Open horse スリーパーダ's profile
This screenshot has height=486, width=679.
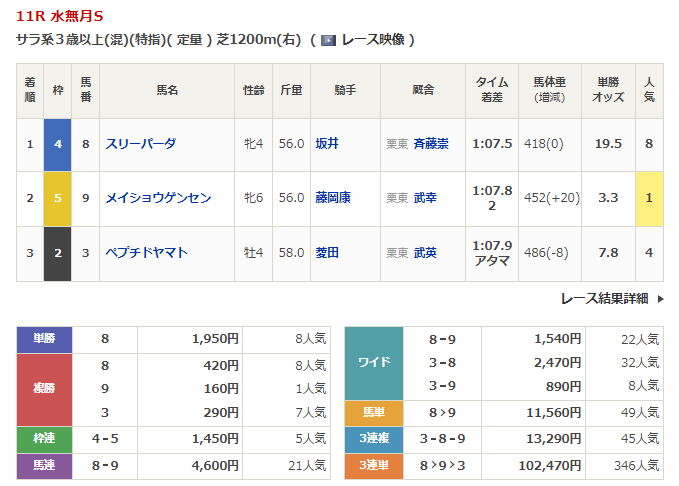click(140, 144)
